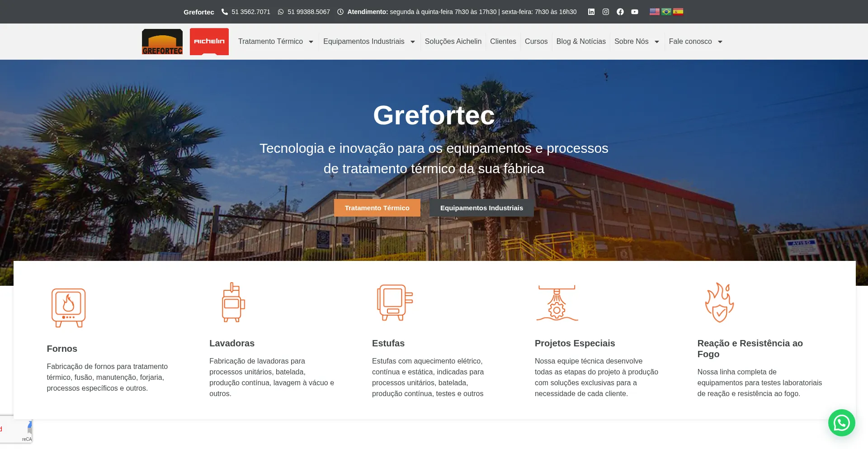Click the Estufas oven icon
The width and height of the screenshot is (868, 449).
click(x=395, y=302)
